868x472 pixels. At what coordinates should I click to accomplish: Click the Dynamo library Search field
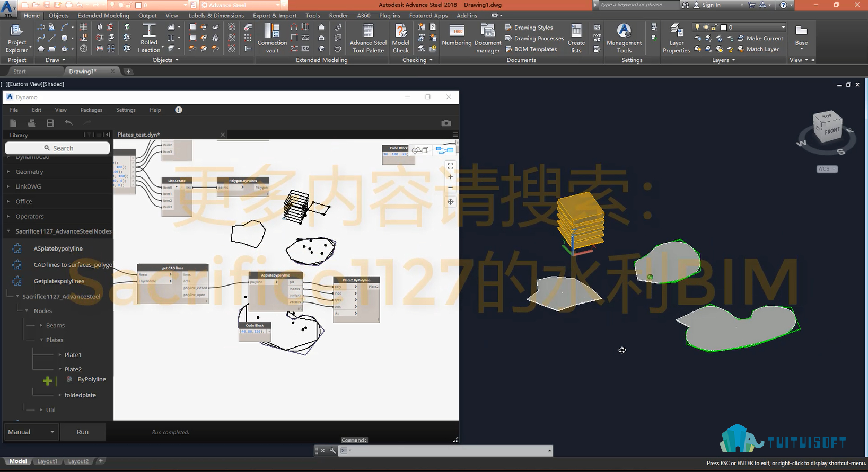(58, 148)
